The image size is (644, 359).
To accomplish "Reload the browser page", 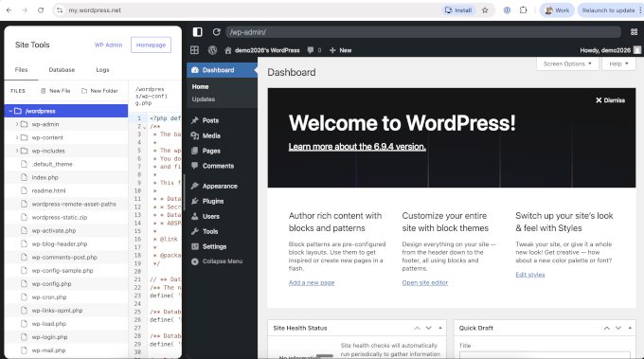I will point(41,10).
